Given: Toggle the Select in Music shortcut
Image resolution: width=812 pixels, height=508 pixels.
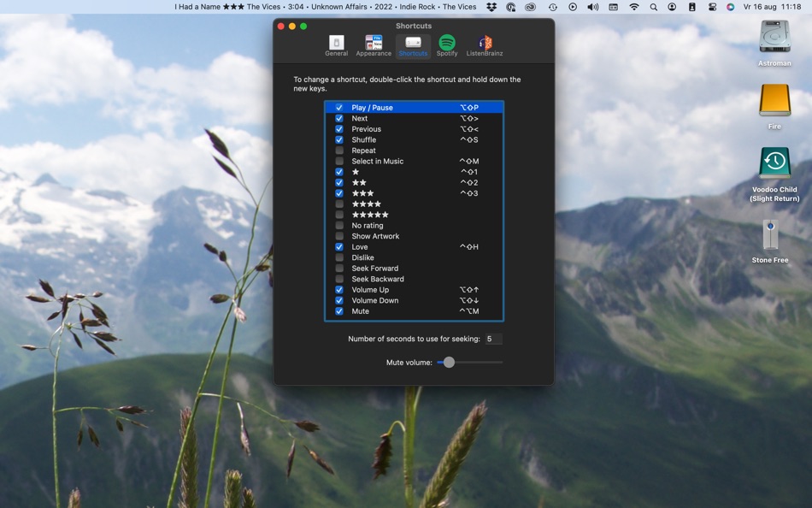Looking at the screenshot, I should (339, 161).
